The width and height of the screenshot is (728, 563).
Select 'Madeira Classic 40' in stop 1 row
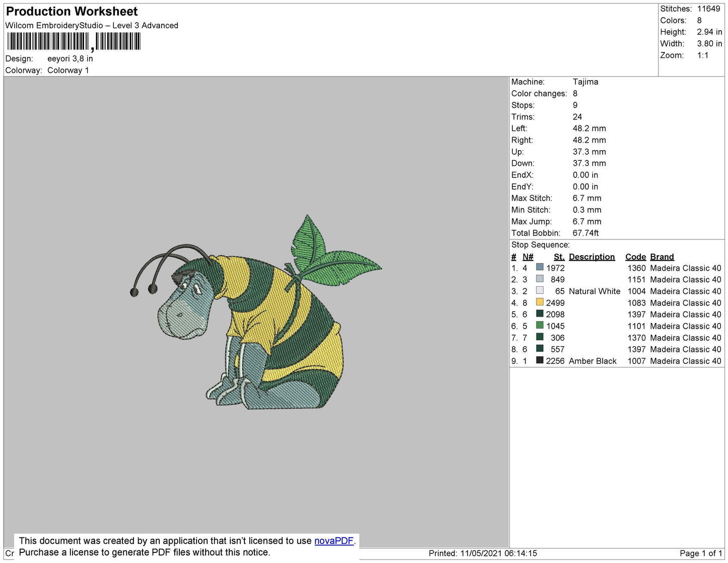[x=686, y=268]
